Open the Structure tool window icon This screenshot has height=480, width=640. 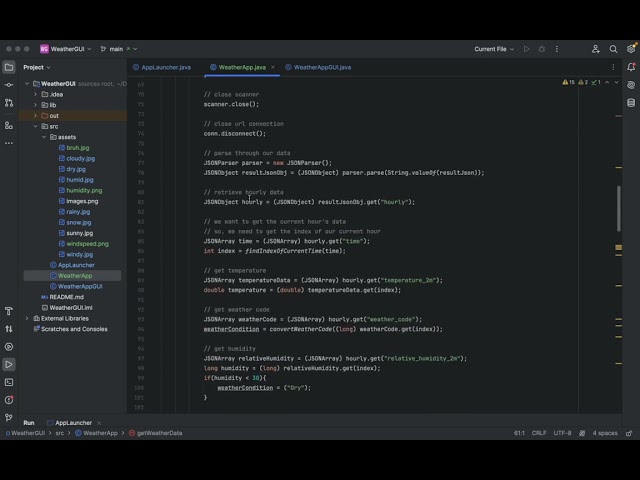(9, 126)
